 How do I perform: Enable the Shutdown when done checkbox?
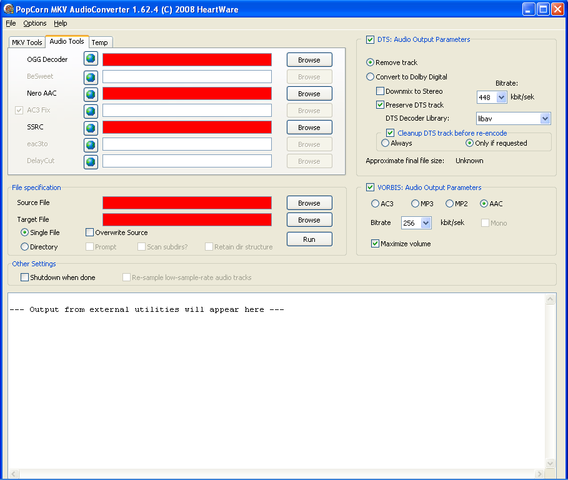[24, 277]
